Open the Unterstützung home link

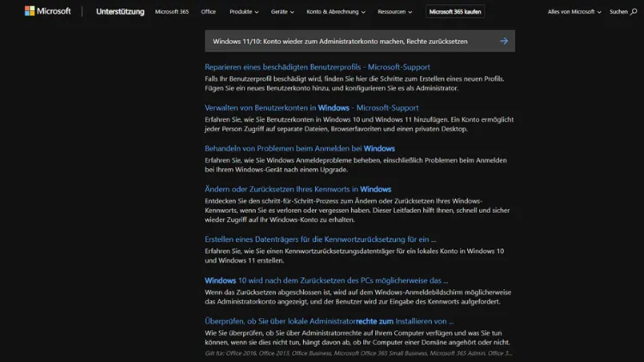(x=120, y=11)
